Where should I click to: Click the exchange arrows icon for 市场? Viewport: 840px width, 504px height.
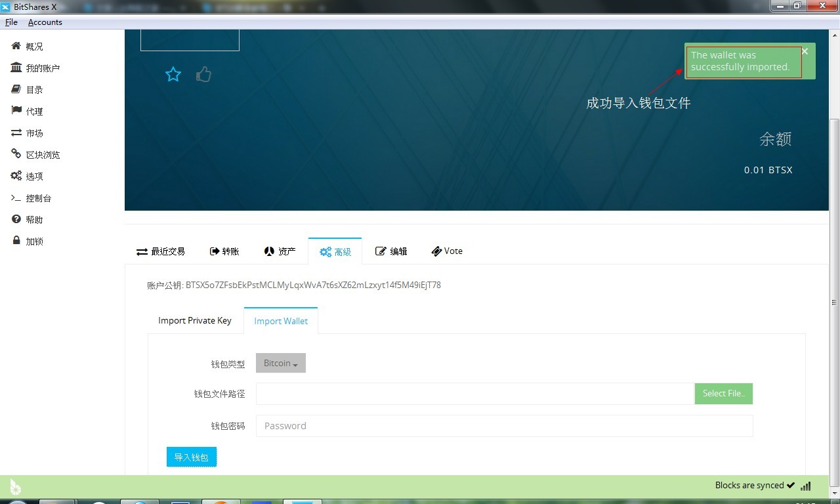point(16,133)
